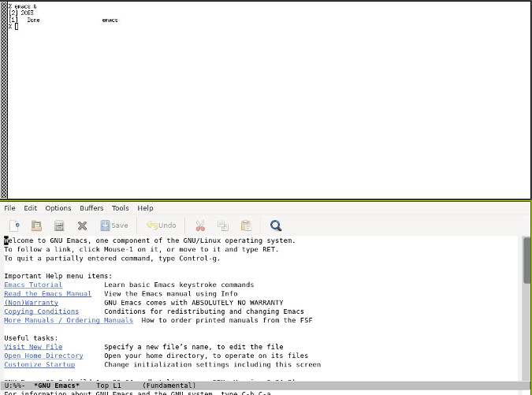Open the Copying Conditions link

(x=42, y=311)
